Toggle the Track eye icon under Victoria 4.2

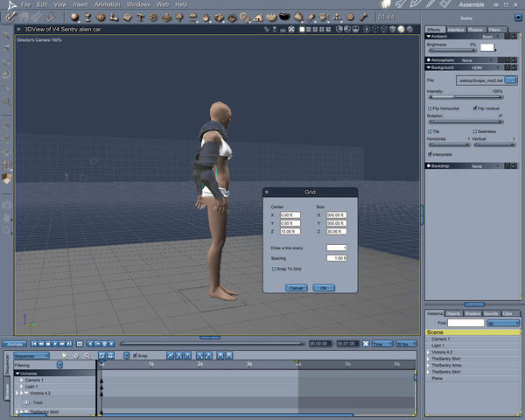click(x=26, y=402)
